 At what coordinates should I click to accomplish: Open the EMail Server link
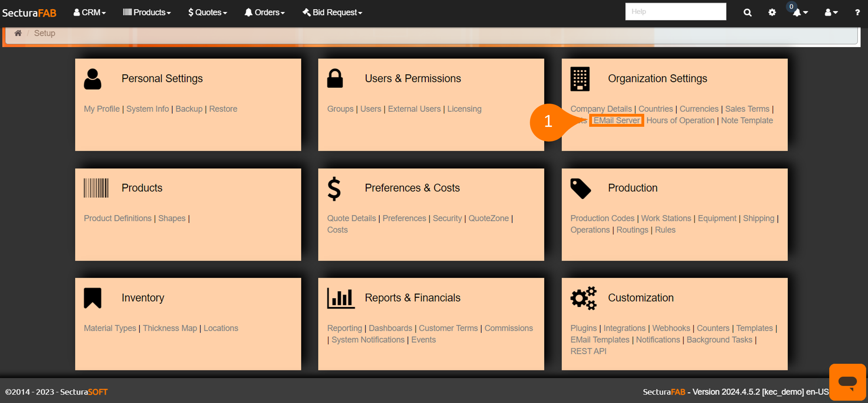616,121
